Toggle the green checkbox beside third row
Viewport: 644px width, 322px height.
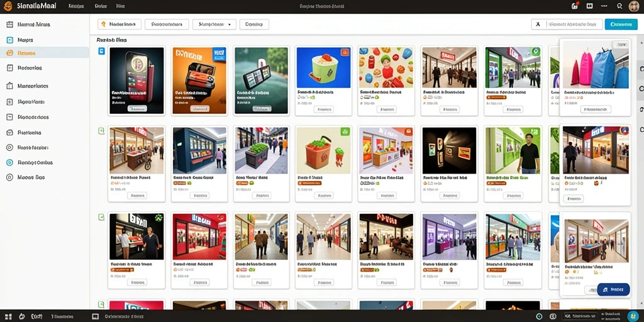coord(101,217)
